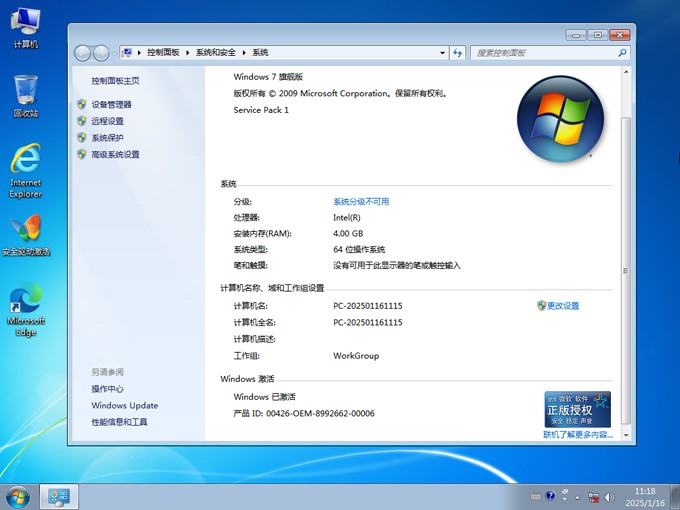This screenshot has height=510, width=680.
Task: Select the 安全驱动激活 desktop icon
Action: 26,235
